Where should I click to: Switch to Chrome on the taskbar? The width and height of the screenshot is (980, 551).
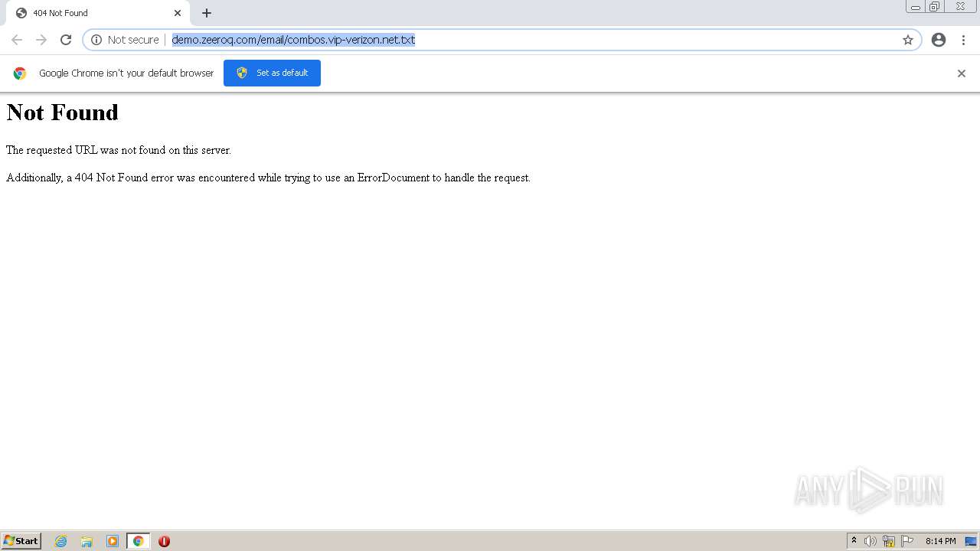click(x=138, y=541)
